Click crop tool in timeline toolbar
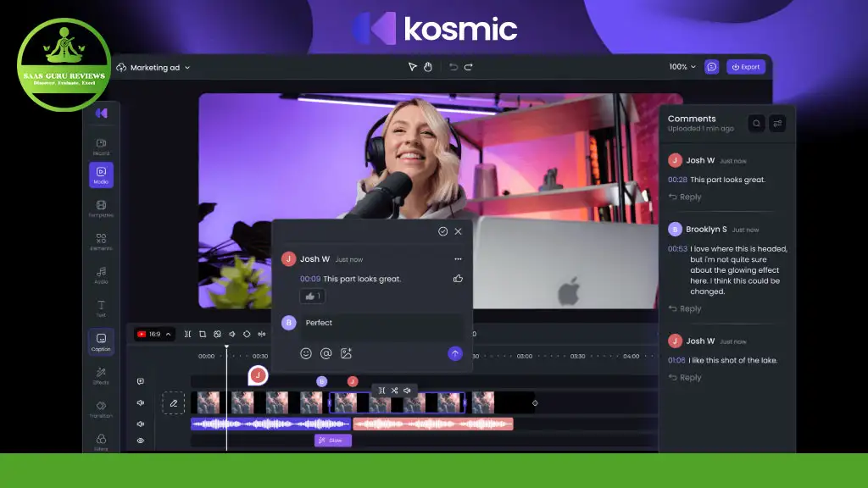Viewport: 868px width, 488px height. [x=203, y=334]
